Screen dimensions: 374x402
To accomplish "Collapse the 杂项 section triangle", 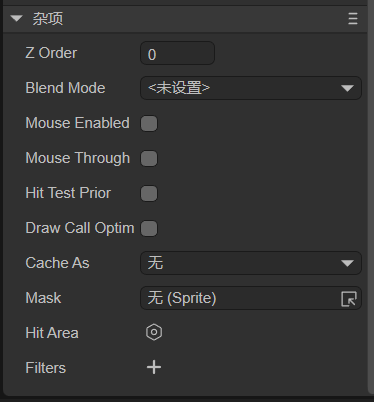I will 16,18.
